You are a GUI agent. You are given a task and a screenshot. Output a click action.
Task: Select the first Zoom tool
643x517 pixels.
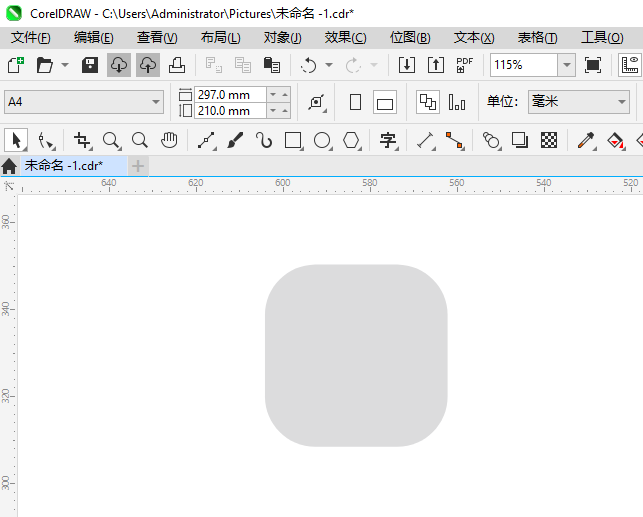click(112, 141)
